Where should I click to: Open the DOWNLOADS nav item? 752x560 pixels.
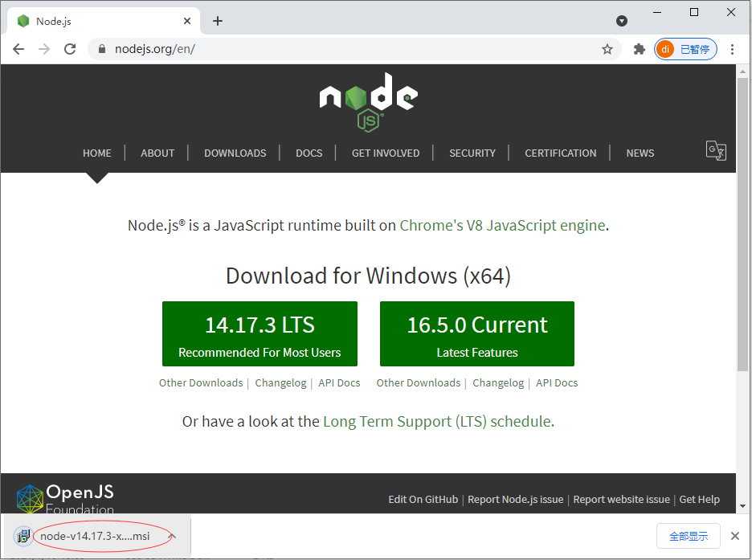point(235,153)
